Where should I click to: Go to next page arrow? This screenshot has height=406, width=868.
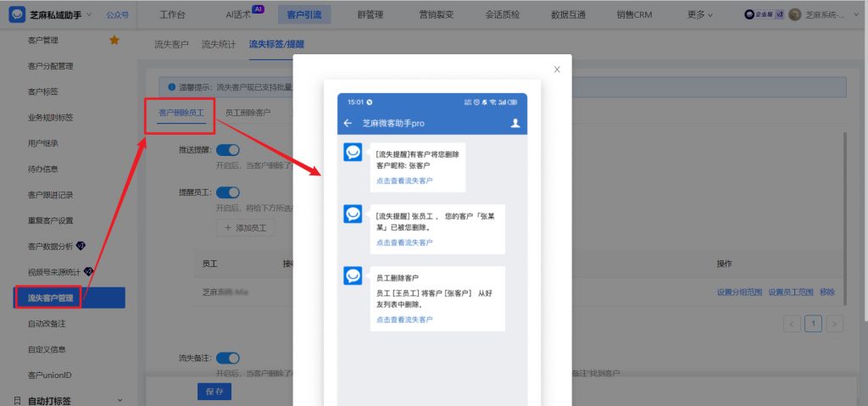835,323
